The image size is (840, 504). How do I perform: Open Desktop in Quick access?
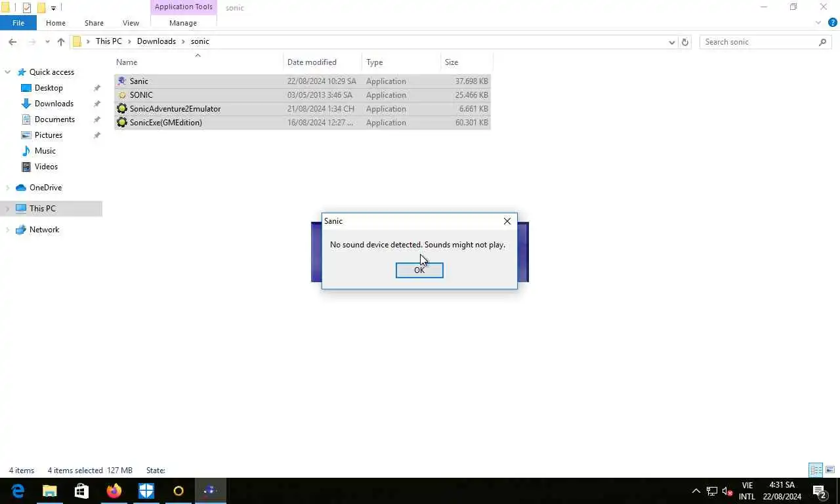coord(49,88)
